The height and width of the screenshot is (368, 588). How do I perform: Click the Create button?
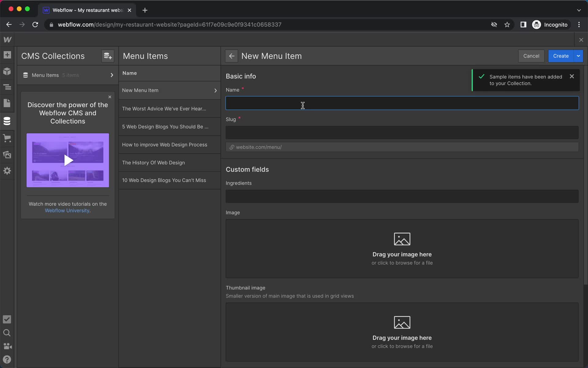point(561,56)
